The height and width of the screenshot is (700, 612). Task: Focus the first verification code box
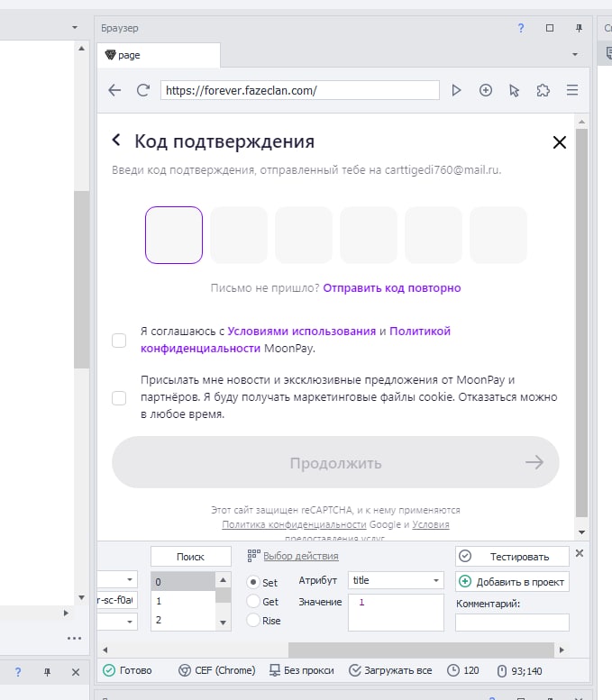pyautogui.click(x=174, y=235)
